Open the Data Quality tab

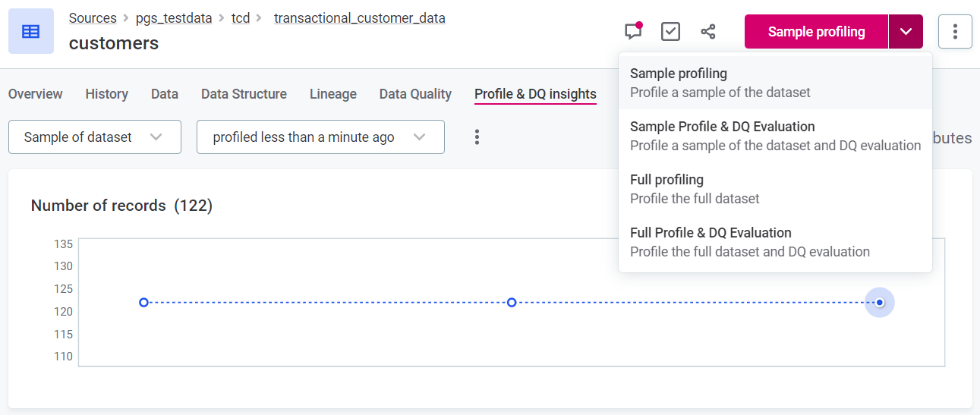point(415,94)
